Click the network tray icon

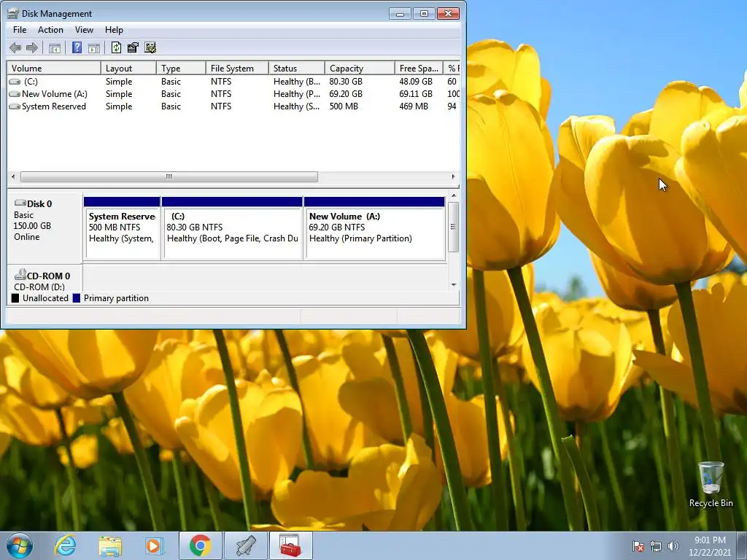pyautogui.click(x=656, y=545)
